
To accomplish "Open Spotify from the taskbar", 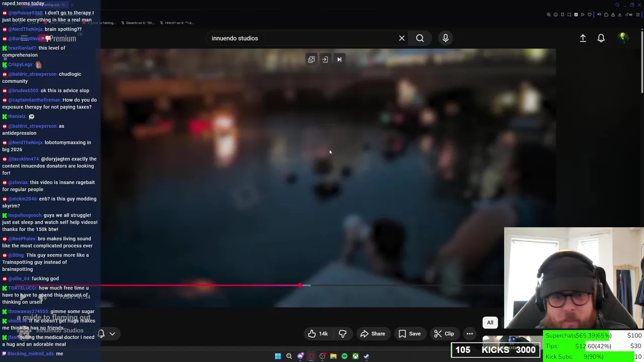I will click(x=345, y=356).
